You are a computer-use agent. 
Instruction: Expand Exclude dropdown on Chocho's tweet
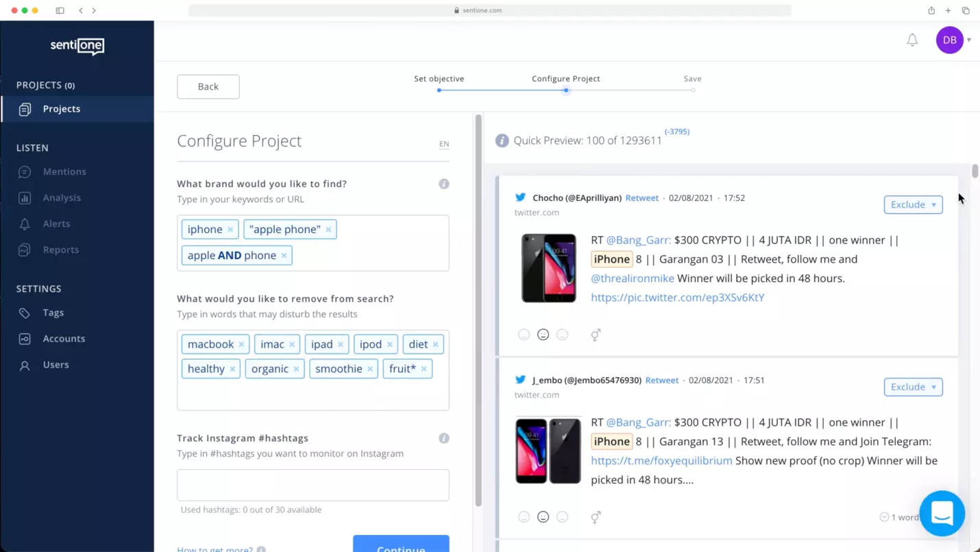coord(933,204)
